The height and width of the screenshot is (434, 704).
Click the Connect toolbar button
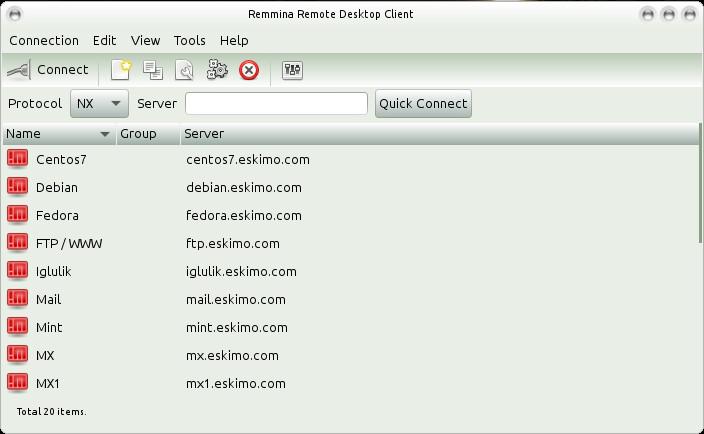pos(48,70)
